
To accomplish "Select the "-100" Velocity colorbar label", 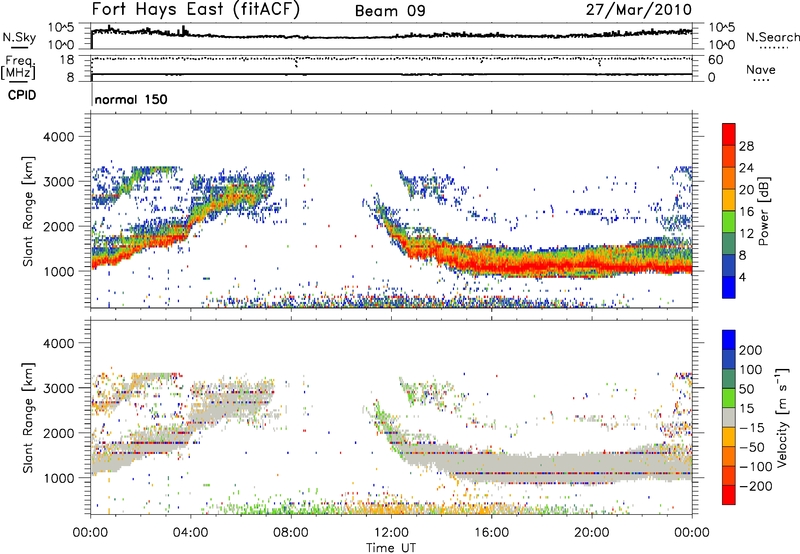I will pos(756,466).
